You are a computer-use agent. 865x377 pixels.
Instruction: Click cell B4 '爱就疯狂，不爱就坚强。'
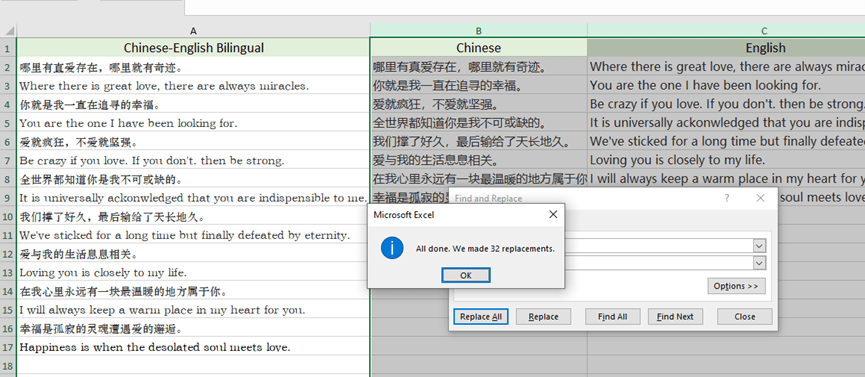478,104
